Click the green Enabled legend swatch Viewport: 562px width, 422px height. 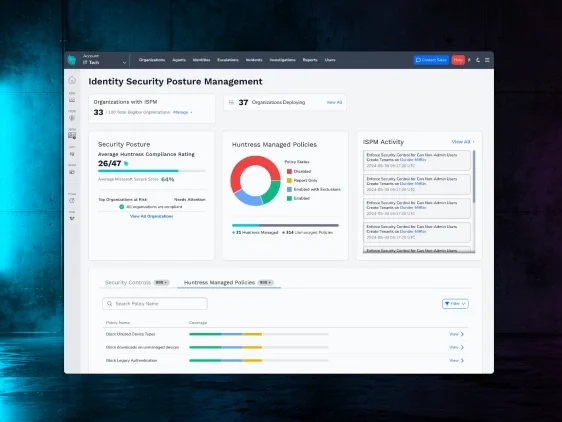pos(289,198)
